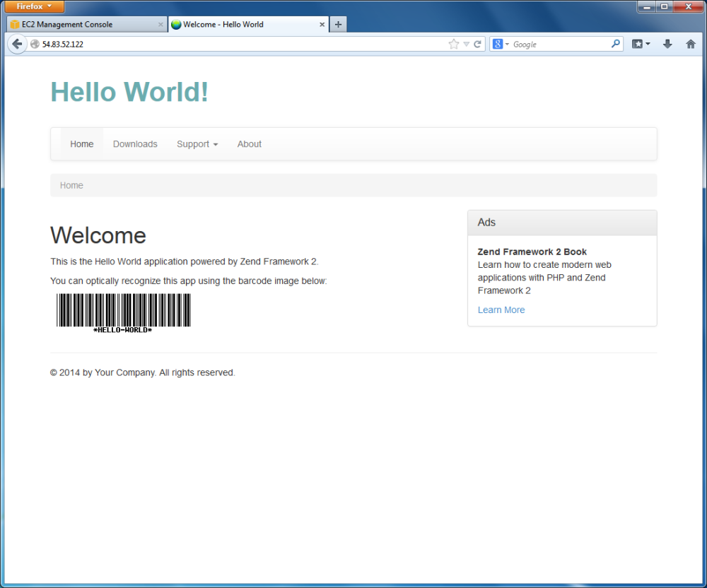Minimize the Firefox window
Screen dimensions: 707x588
647,6
